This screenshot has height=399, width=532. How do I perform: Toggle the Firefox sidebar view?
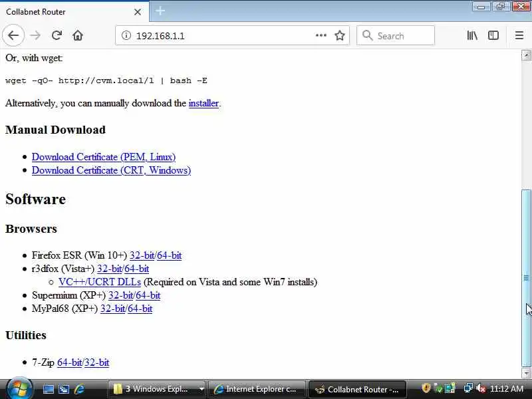(x=493, y=35)
